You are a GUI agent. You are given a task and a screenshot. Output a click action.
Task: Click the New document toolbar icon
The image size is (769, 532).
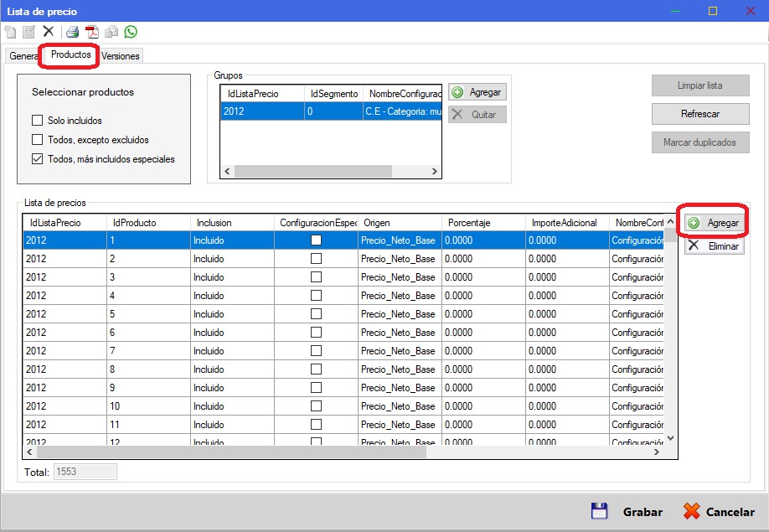(x=10, y=33)
